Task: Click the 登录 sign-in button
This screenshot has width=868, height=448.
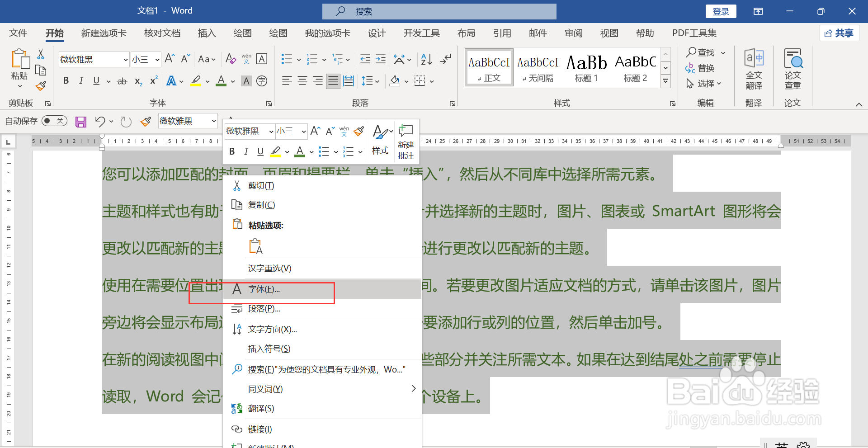Action: point(721,11)
